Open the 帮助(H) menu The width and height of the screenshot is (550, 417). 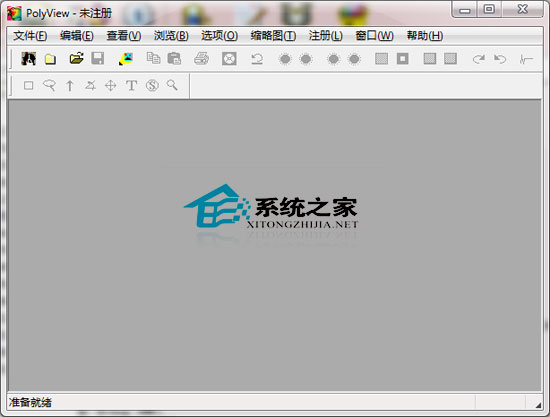click(425, 35)
